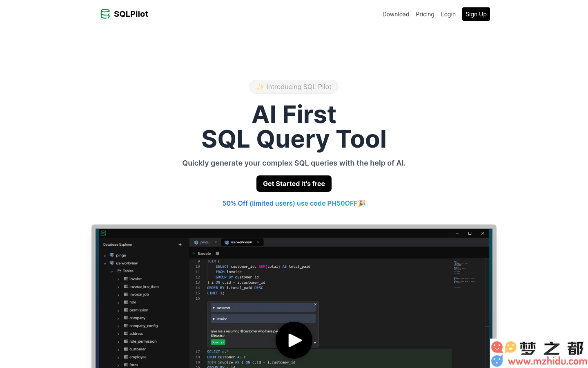
Task: Click the role table grid icon
Action: point(126,302)
